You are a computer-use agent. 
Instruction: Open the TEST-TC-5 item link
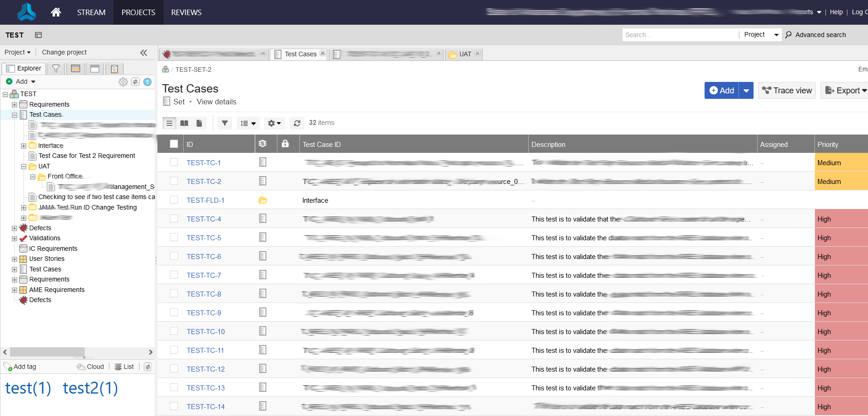[x=204, y=238]
